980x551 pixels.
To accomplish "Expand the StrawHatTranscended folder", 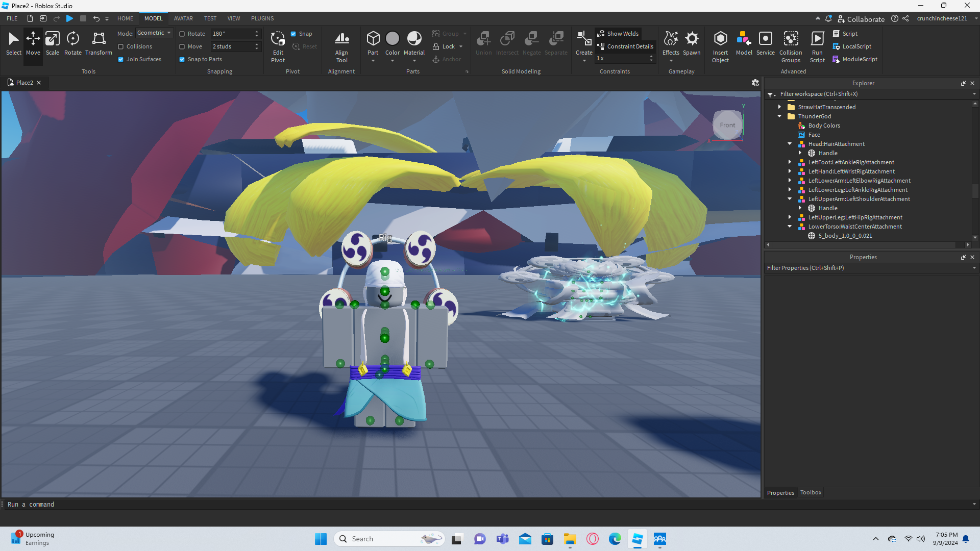I will [x=779, y=107].
